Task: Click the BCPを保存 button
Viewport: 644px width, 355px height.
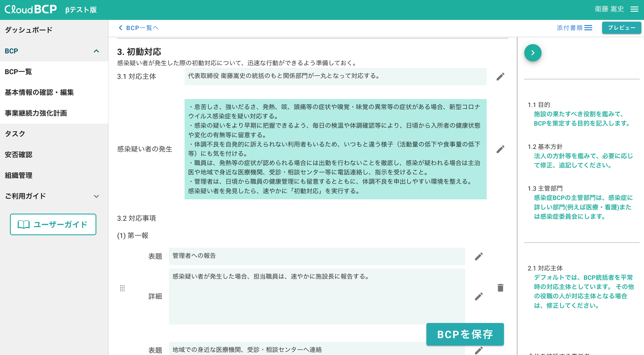Action: (465, 334)
